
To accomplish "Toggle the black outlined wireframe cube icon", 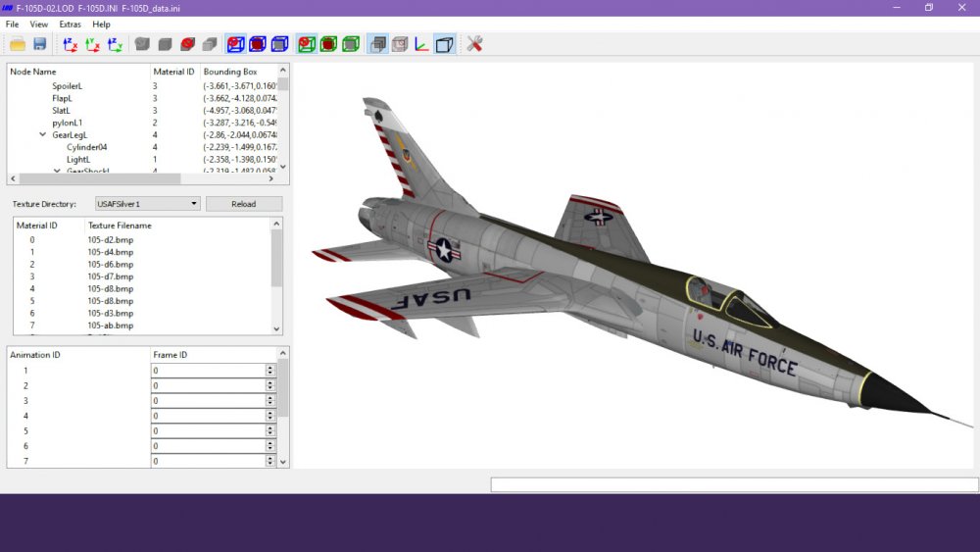I will 444,44.
